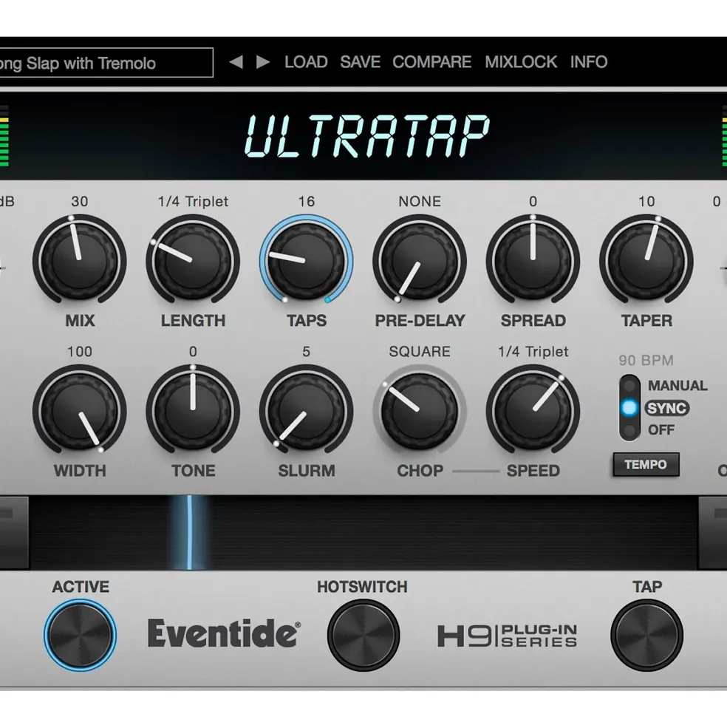
Task: Click the SLURM knob
Action: coord(306,410)
